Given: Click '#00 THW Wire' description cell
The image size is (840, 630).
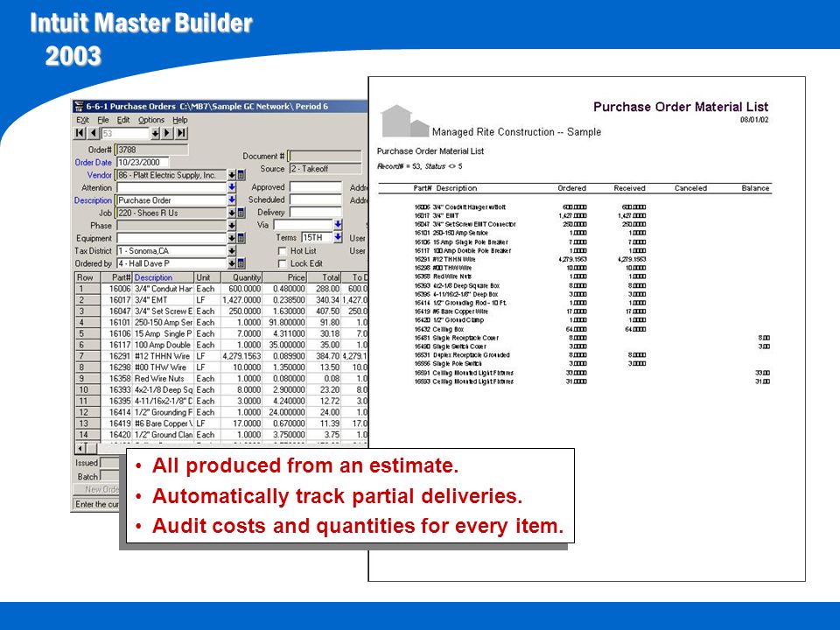Looking at the screenshot, I should (163, 367).
